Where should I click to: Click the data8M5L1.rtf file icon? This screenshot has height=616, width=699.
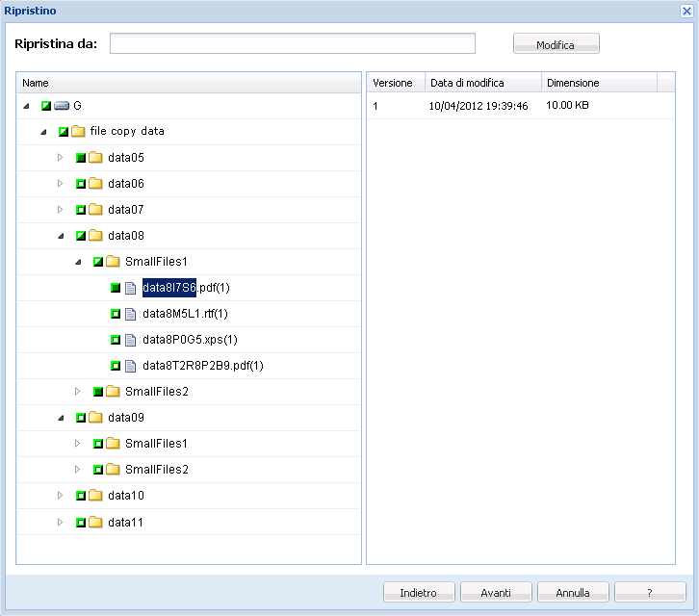131,314
